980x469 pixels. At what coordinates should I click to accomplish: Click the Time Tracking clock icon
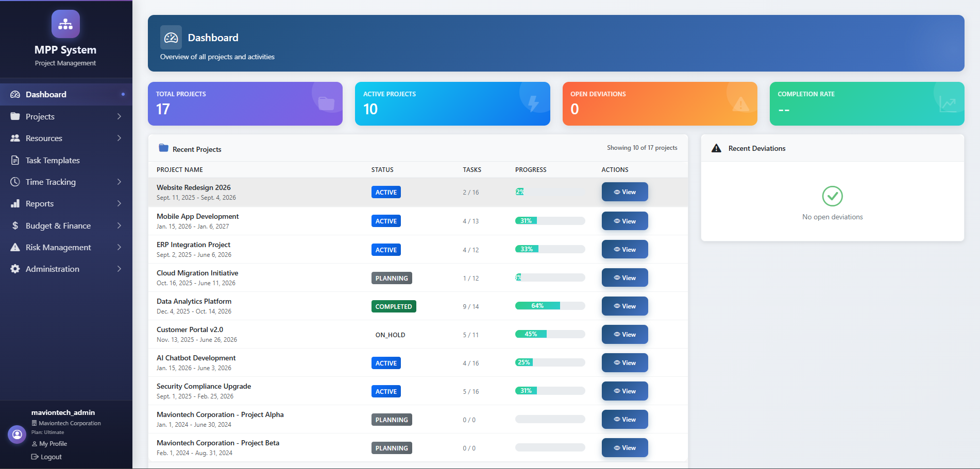[x=15, y=182]
